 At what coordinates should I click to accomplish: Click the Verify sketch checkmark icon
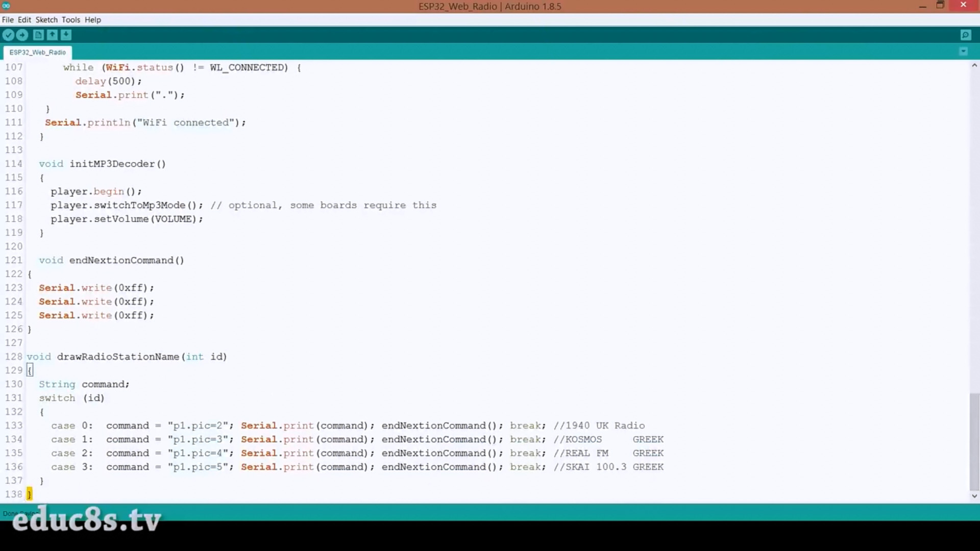click(x=8, y=35)
